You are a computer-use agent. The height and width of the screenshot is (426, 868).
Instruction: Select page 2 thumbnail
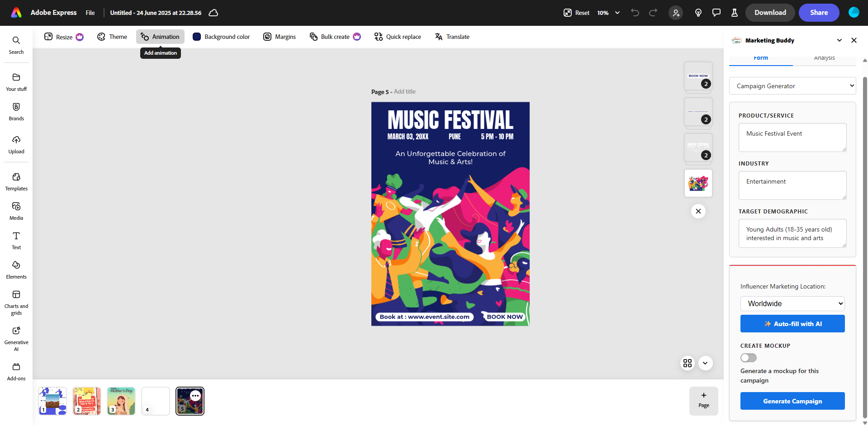(87, 401)
